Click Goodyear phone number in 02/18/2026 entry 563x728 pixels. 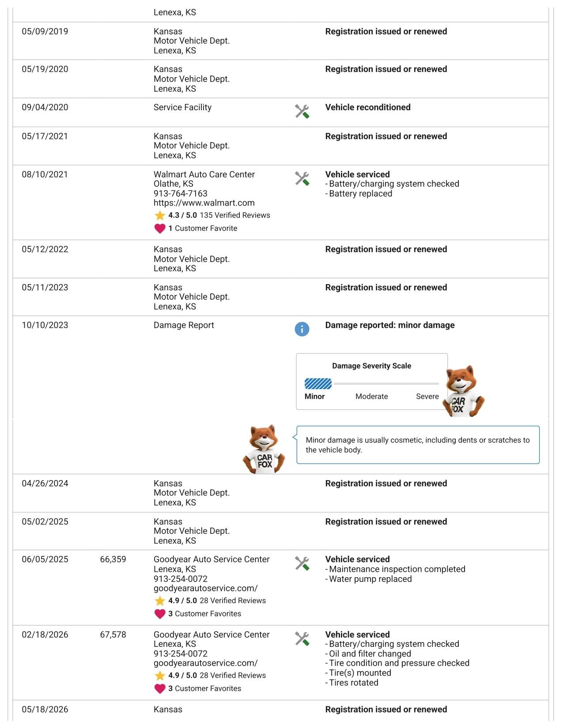tap(181, 653)
